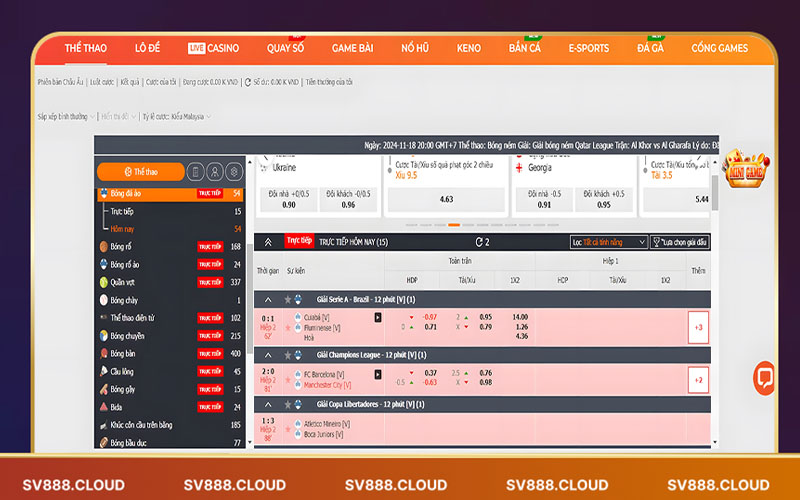Click the main content right scrollbar

pos(715,193)
